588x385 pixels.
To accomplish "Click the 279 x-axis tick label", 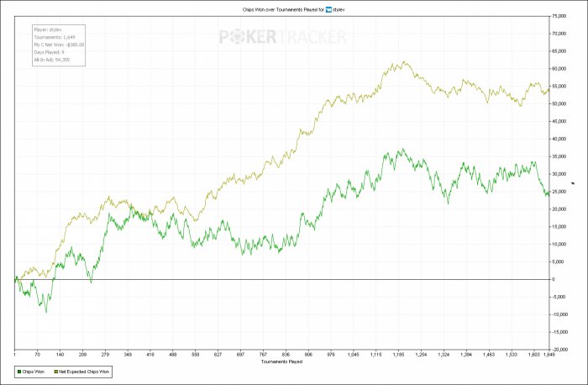I will (x=105, y=354).
